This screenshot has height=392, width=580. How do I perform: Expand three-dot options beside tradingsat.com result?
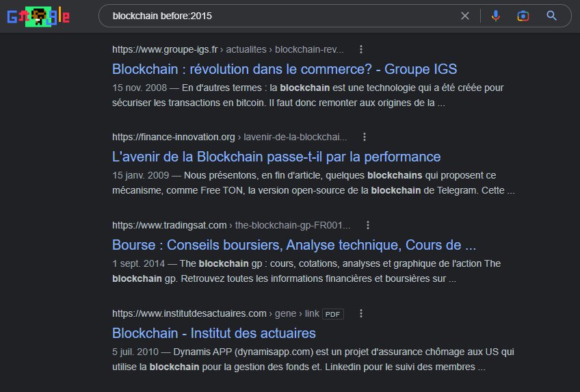pyautogui.click(x=367, y=225)
